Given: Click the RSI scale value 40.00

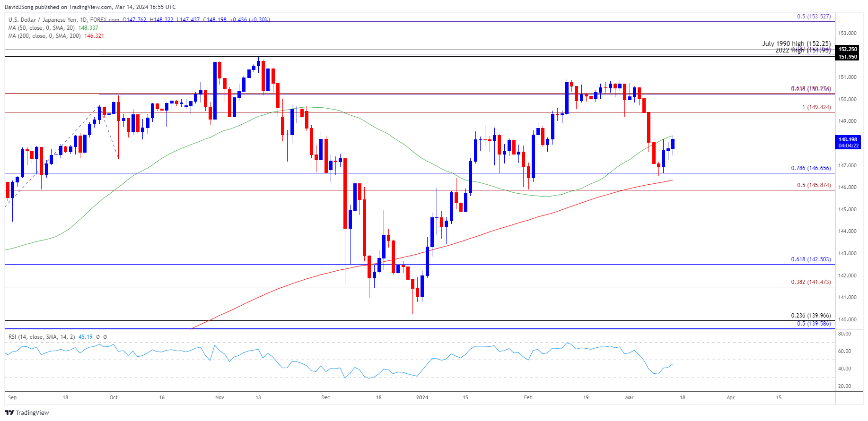Looking at the screenshot, I should (844, 369).
